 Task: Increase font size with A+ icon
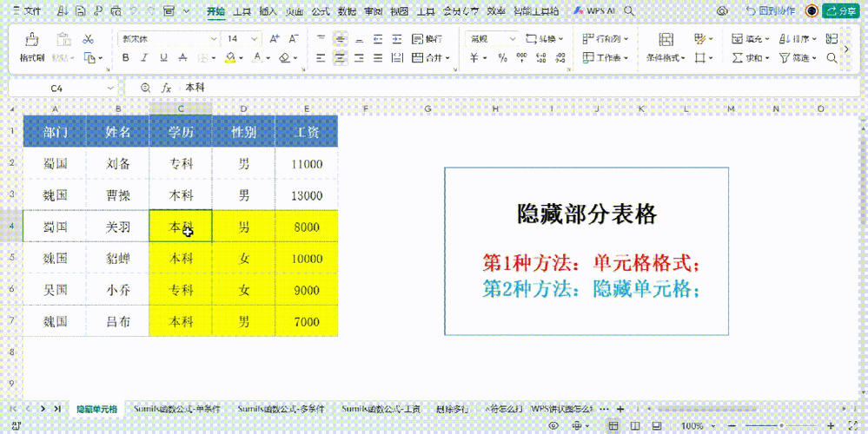click(x=275, y=39)
